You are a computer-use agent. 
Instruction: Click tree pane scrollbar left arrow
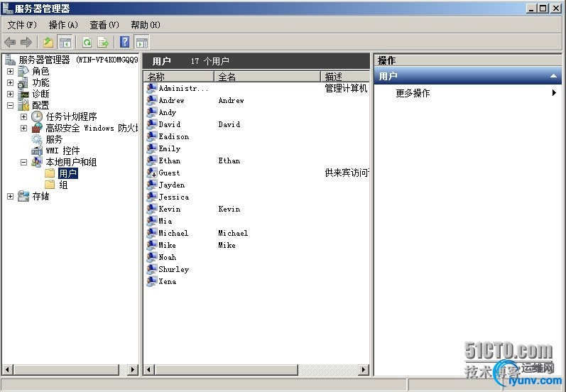8,369
